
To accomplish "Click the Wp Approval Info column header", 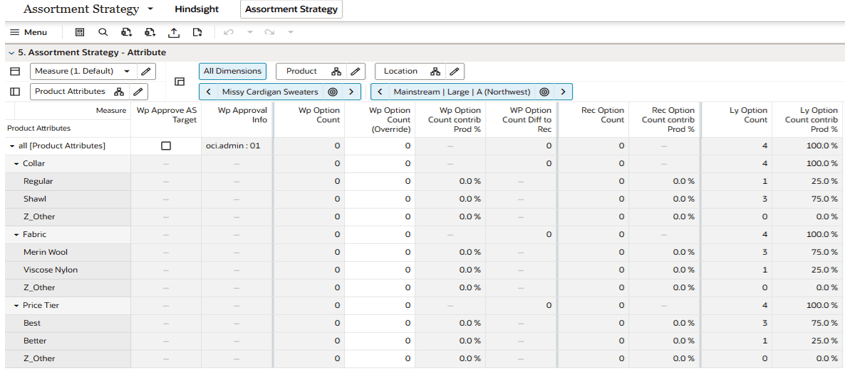I will [237, 120].
